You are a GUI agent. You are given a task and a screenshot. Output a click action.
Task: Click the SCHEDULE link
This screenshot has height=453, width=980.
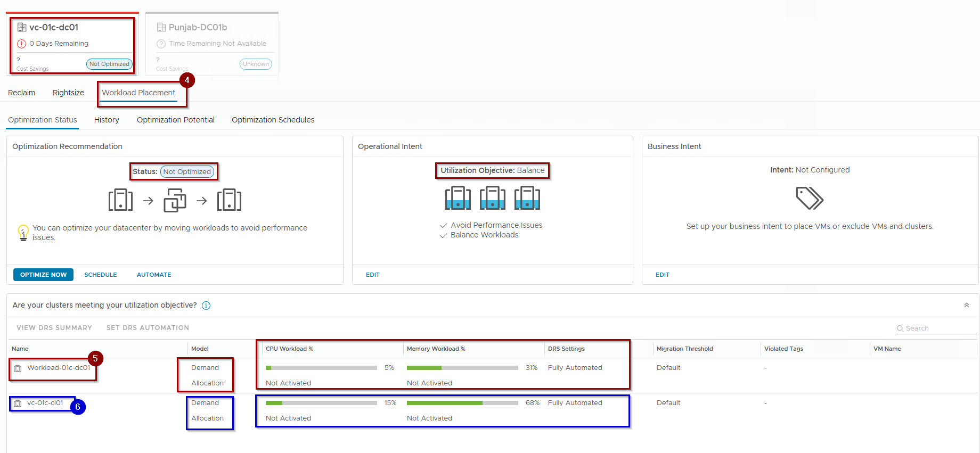tap(101, 275)
